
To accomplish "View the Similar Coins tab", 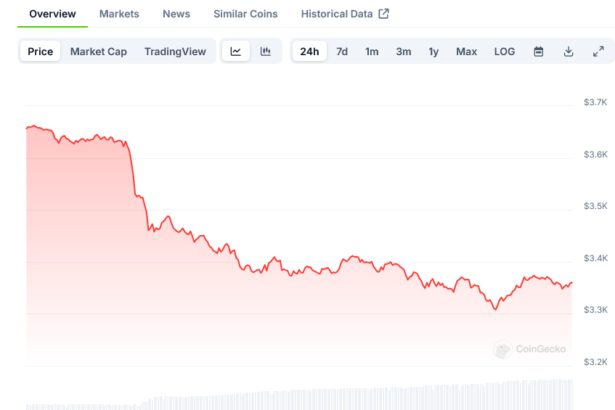I will click(x=246, y=14).
